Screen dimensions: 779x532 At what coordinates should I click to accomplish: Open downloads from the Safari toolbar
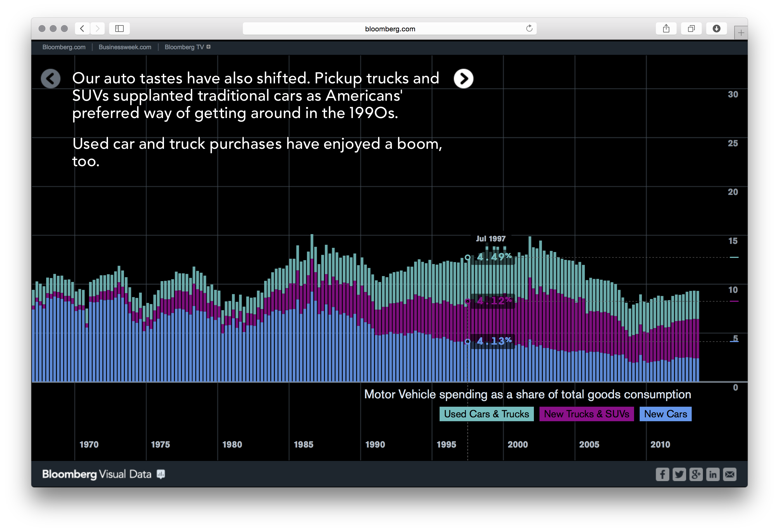click(717, 29)
